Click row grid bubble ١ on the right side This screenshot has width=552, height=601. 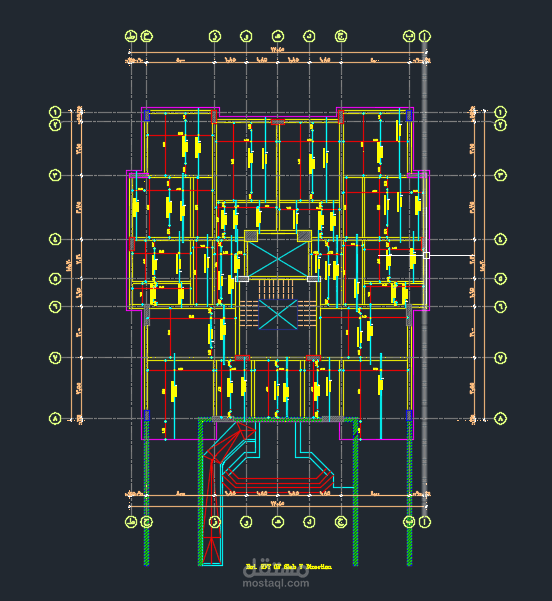(501, 112)
